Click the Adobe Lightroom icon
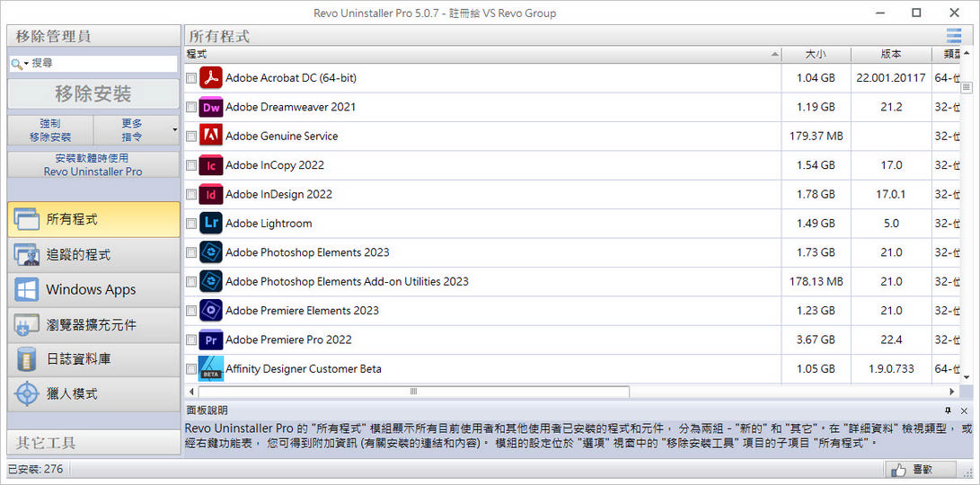 tap(210, 224)
